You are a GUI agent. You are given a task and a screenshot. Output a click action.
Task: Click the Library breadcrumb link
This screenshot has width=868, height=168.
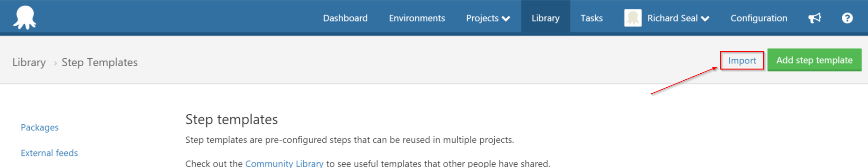tap(29, 63)
